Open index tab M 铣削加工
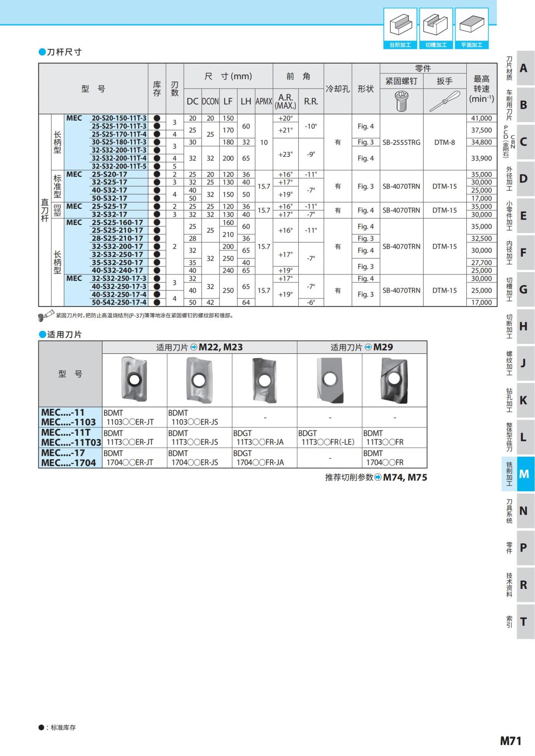The height and width of the screenshot is (756, 535). pyautogui.click(x=518, y=474)
